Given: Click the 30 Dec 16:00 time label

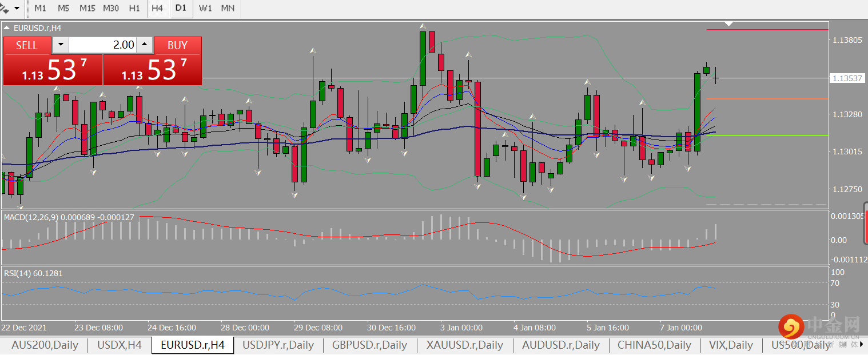Looking at the screenshot, I should tap(391, 328).
